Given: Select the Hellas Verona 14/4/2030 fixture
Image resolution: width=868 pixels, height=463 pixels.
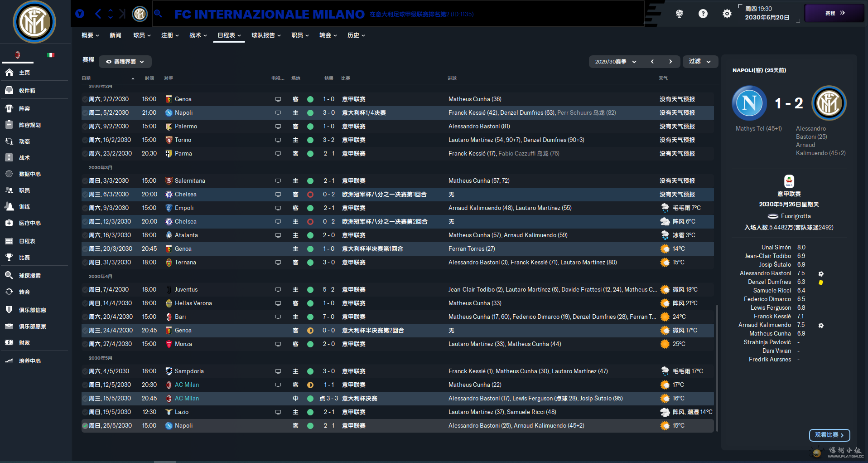Looking at the screenshot, I should click(x=397, y=303).
